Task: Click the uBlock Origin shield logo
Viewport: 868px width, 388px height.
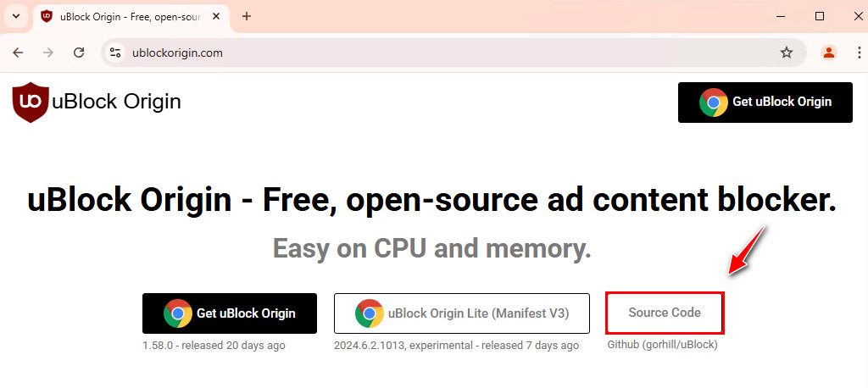Action: click(31, 103)
